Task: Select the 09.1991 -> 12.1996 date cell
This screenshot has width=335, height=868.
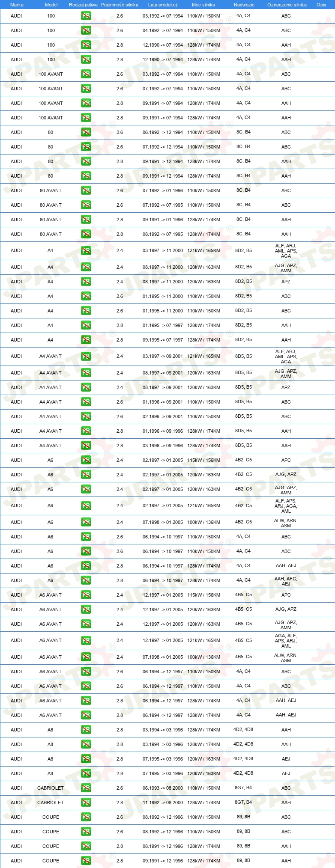Action: tap(163, 861)
